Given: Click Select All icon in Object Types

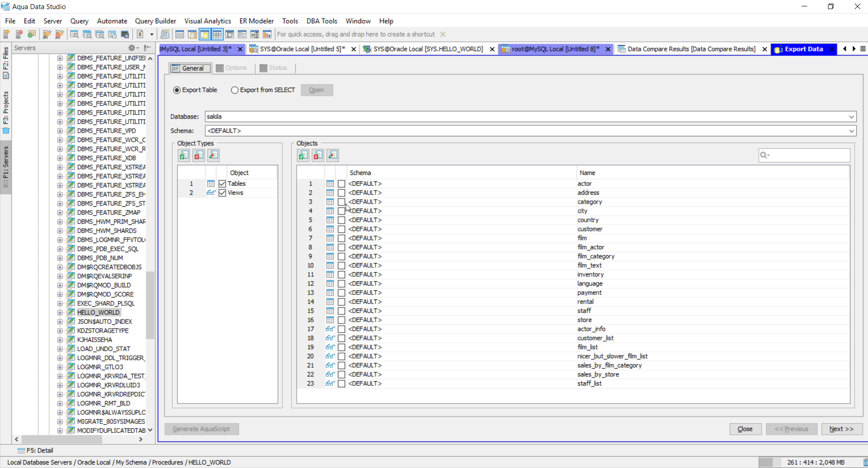Looking at the screenshot, I should 184,155.
